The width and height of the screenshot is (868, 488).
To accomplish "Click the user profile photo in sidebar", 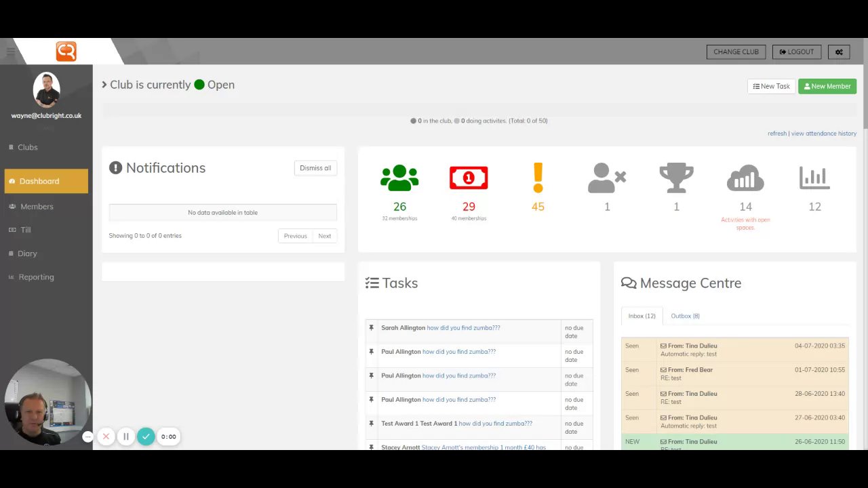I will tap(46, 89).
